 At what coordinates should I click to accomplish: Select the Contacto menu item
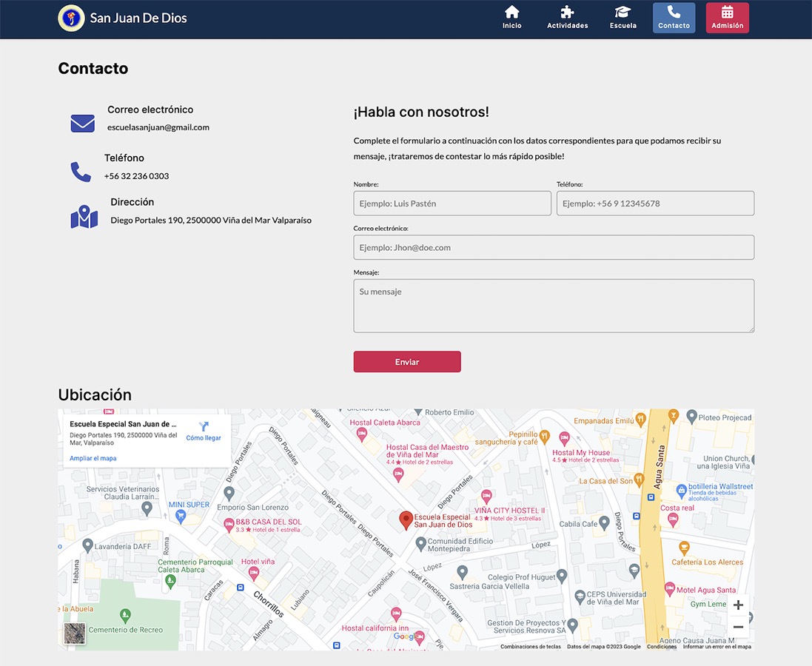674,17
